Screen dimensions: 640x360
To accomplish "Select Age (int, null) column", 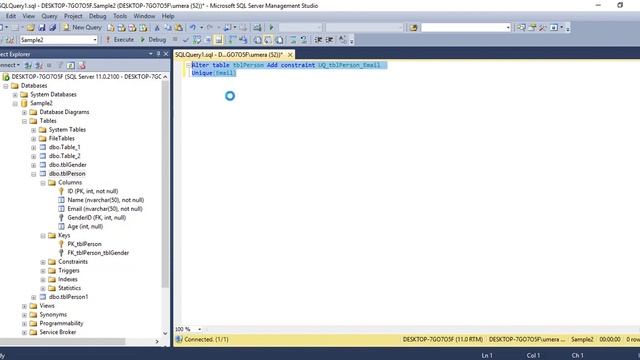I will point(85,226).
